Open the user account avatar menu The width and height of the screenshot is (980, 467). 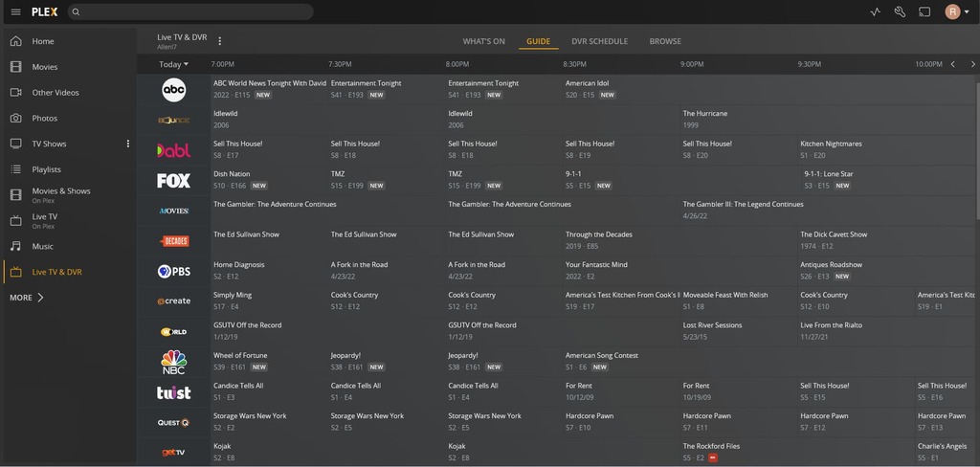(957, 11)
